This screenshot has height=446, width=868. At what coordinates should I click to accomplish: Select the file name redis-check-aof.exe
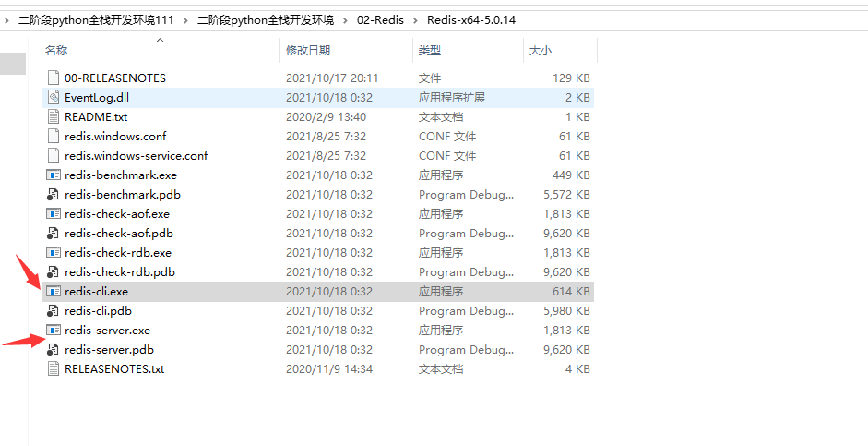coord(117,214)
